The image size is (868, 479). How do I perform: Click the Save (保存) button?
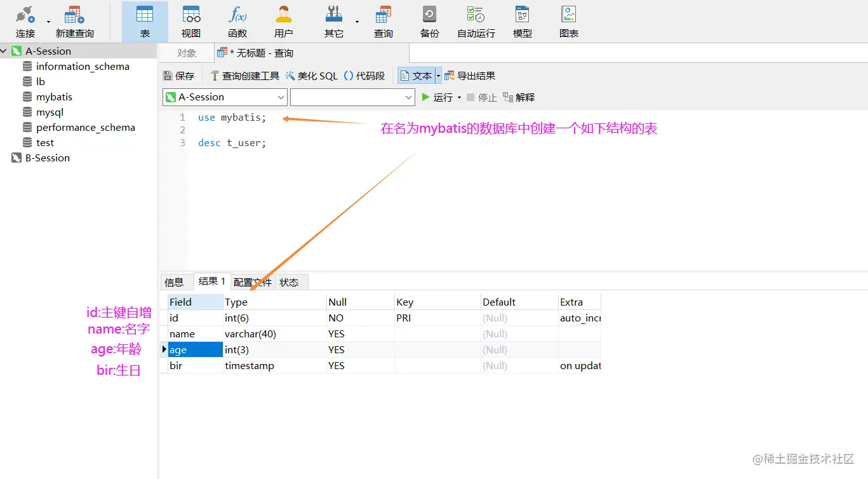coord(178,76)
